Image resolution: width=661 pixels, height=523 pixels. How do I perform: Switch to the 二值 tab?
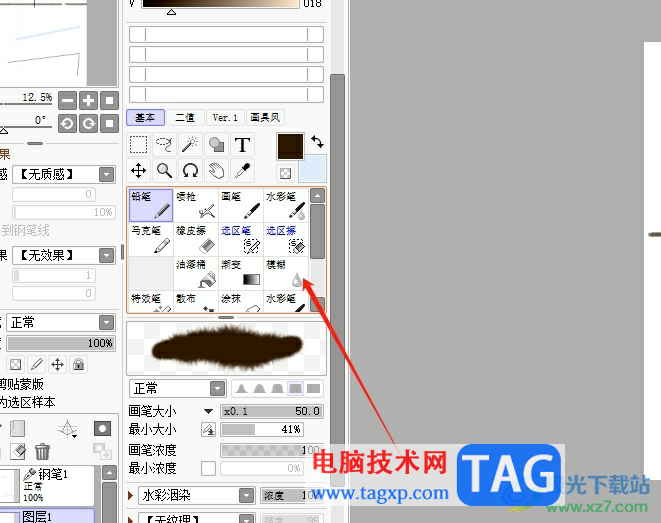click(x=185, y=117)
